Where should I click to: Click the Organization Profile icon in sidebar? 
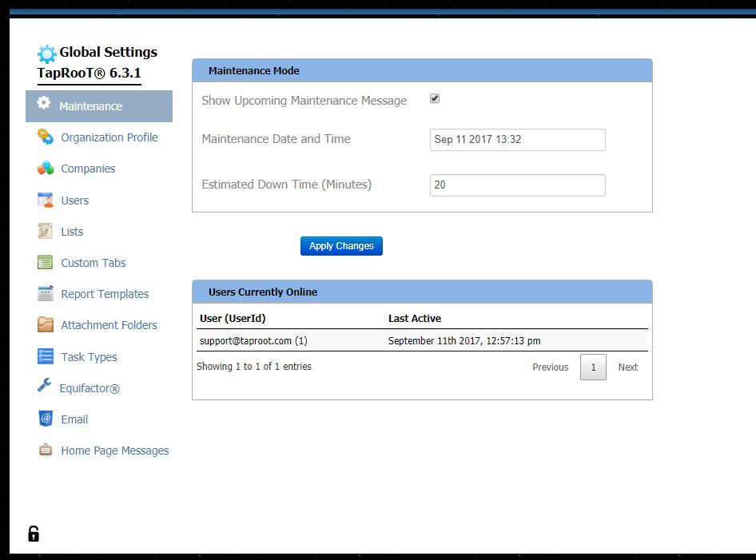(x=46, y=137)
